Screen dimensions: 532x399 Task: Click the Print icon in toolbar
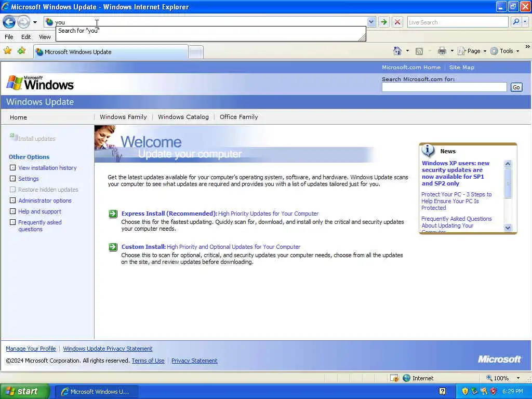pyautogui.click(x=442, y=51)
